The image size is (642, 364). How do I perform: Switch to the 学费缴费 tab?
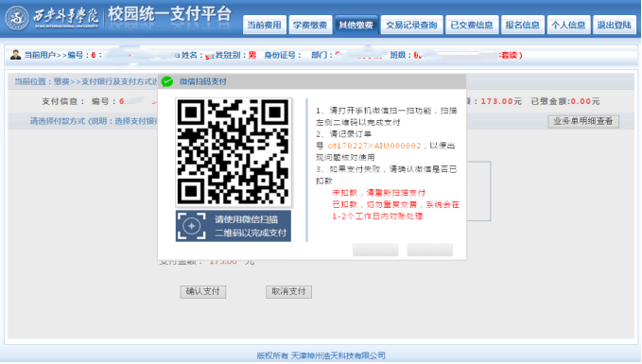tap(310, 25)
